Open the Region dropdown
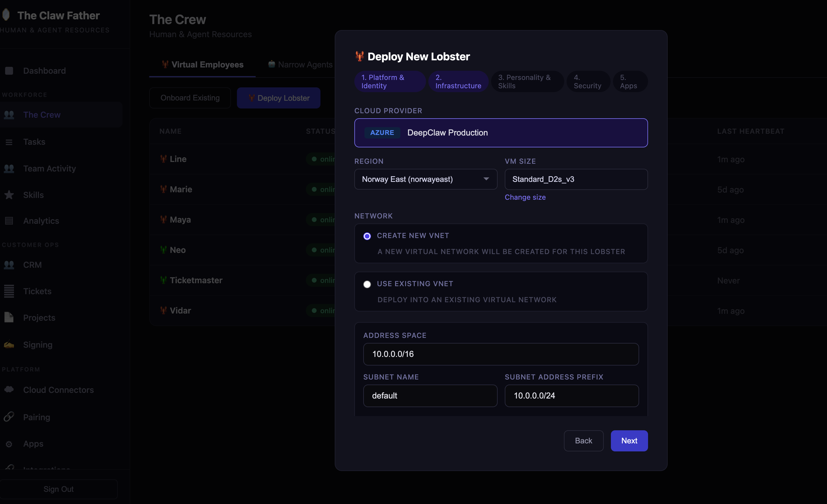Screen dimensions: 827x504 coord(426,179)
